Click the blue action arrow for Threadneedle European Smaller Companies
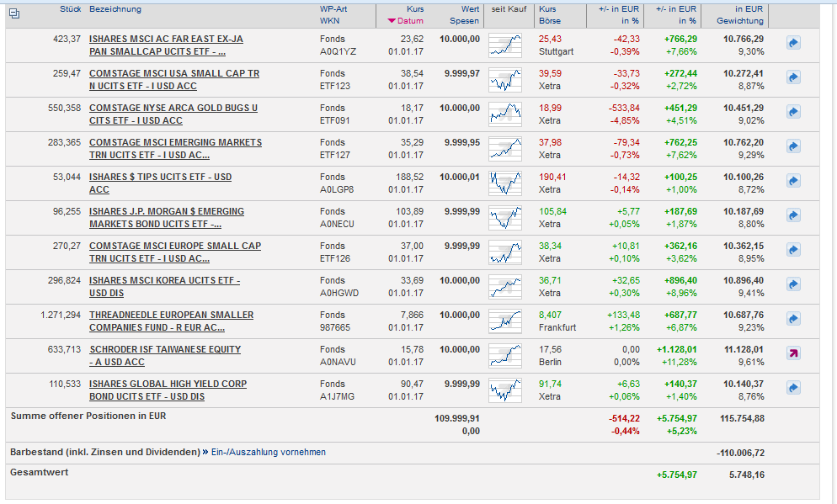Screen dimensions: 837x504 coord(792,319)
